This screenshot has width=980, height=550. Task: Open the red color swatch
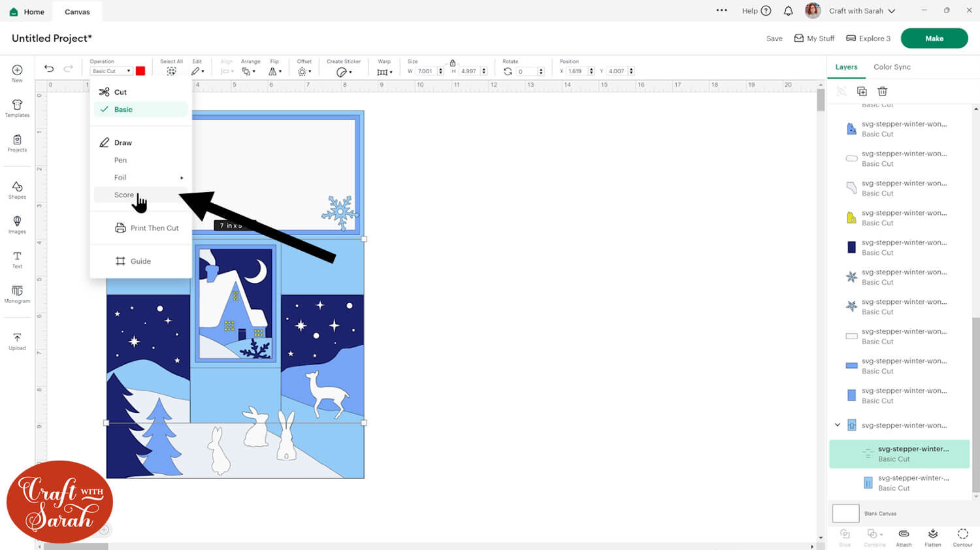coord(140,71)
